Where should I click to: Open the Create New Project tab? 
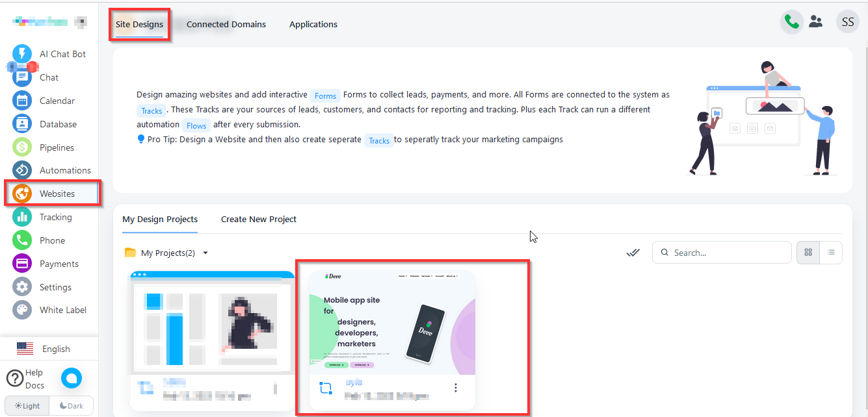258,220
